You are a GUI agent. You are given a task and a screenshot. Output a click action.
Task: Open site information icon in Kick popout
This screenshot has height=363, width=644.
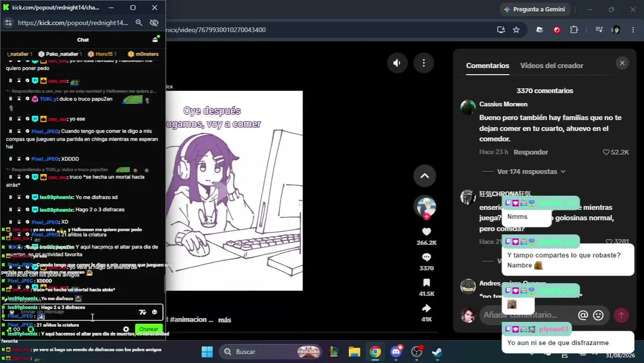[8, 23]
